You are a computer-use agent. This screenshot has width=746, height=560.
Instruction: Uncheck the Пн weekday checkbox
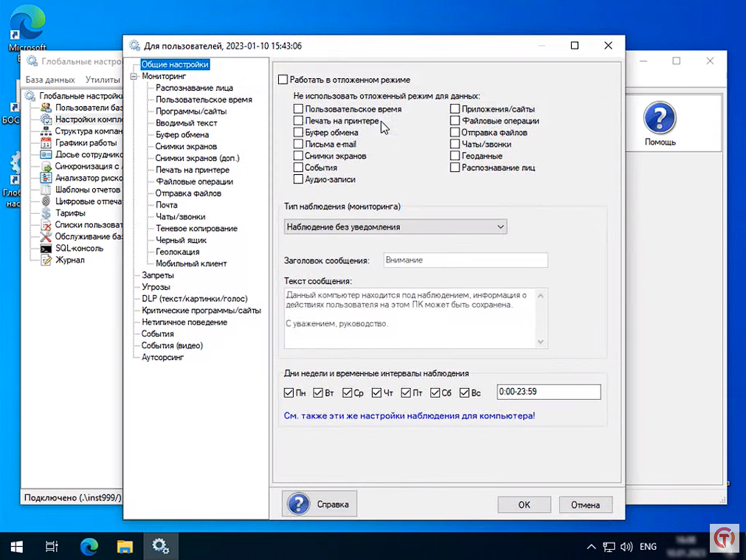pyautogui.click(x=289, y=393)
